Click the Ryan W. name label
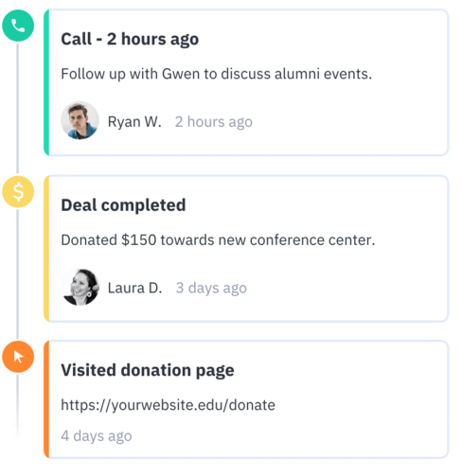The height and width of the screenshot is (476, 462). [134, 122]
